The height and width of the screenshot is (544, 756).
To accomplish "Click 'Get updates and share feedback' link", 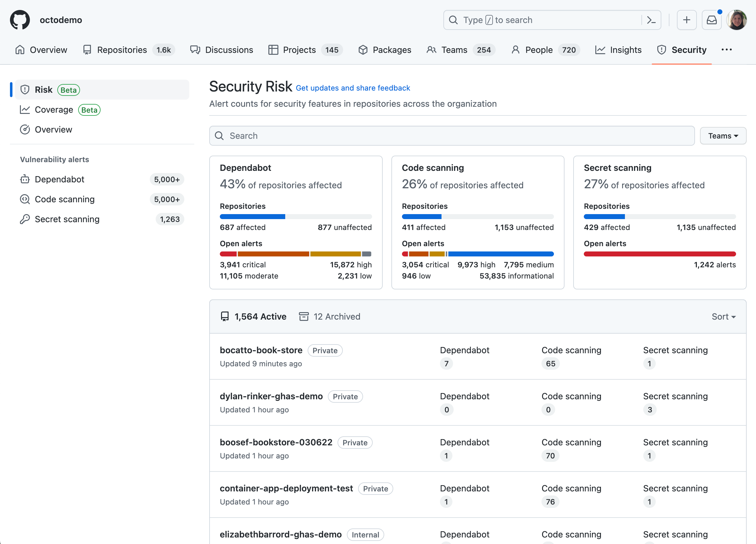I will 353,88.
